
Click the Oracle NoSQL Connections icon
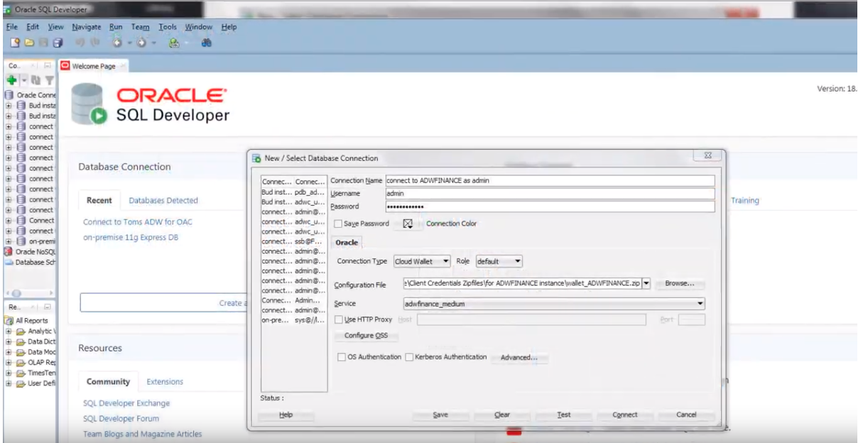pyautogui.click(x=9, y=251)
